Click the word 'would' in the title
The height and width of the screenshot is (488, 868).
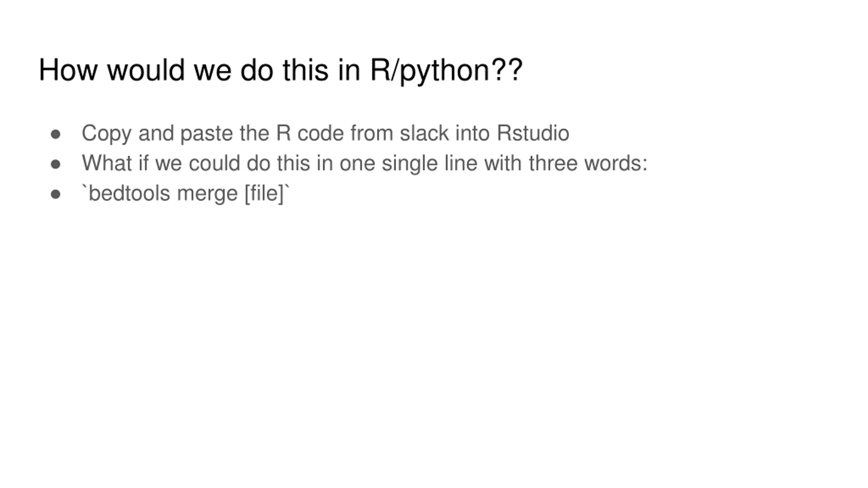[x=146, y=70]
